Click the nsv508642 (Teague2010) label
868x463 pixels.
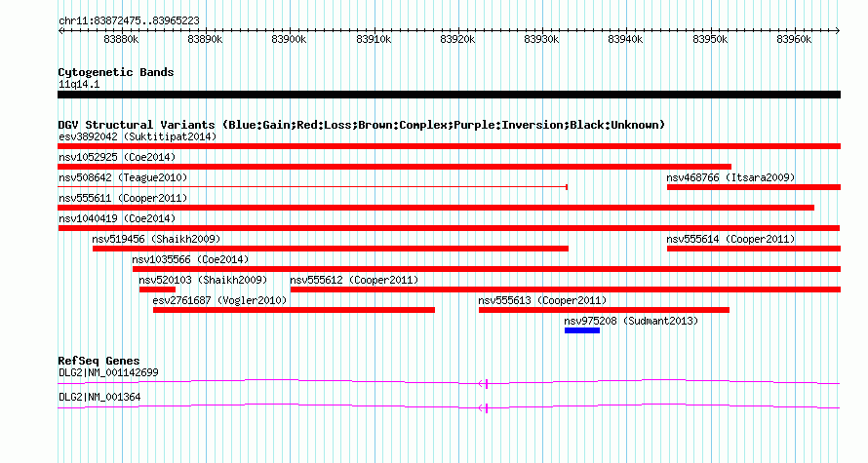pos(124,177)
